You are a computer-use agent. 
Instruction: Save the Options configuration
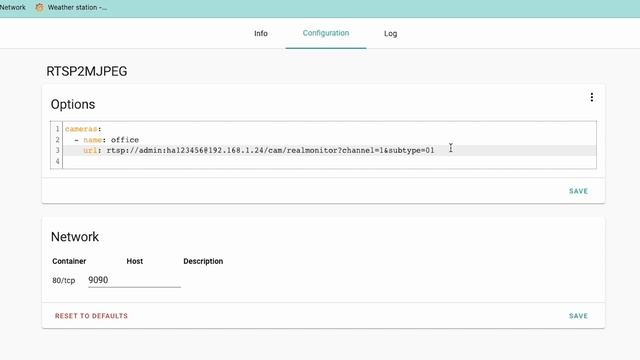[x=578, y=191]
